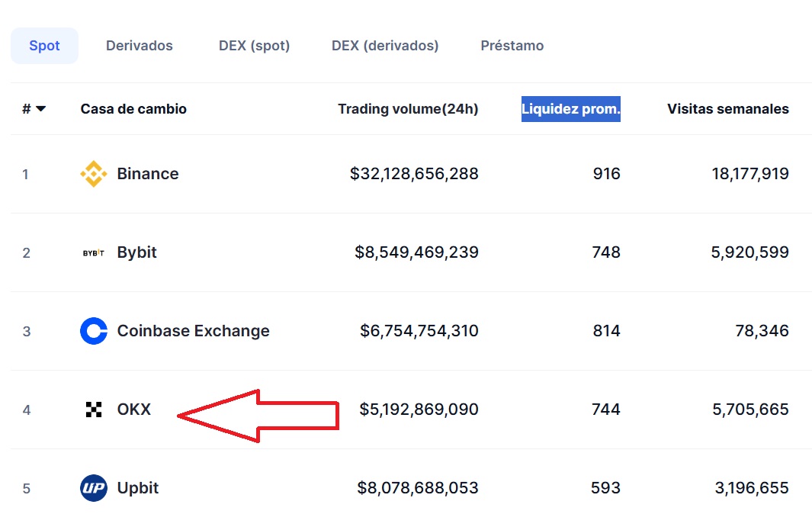The width and height of the screenshot is (812, 514).
Task: Click the Coinbase Exchange name link
Action: 193,331
